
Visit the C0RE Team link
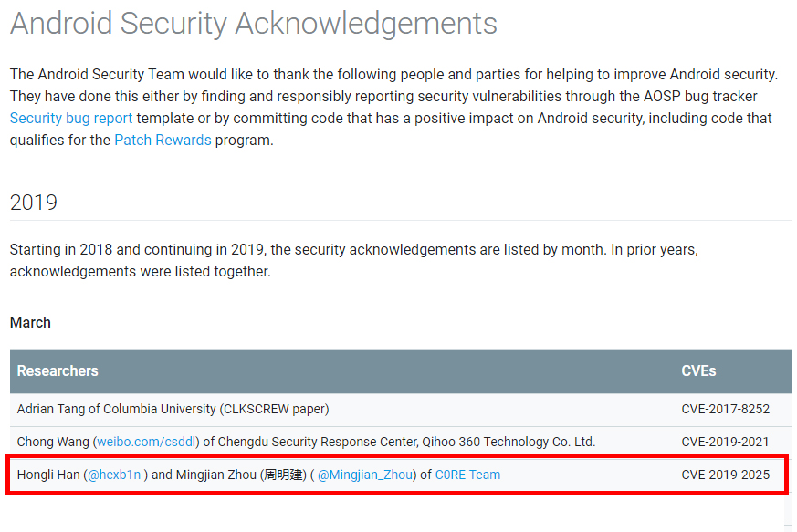[467, 475]
